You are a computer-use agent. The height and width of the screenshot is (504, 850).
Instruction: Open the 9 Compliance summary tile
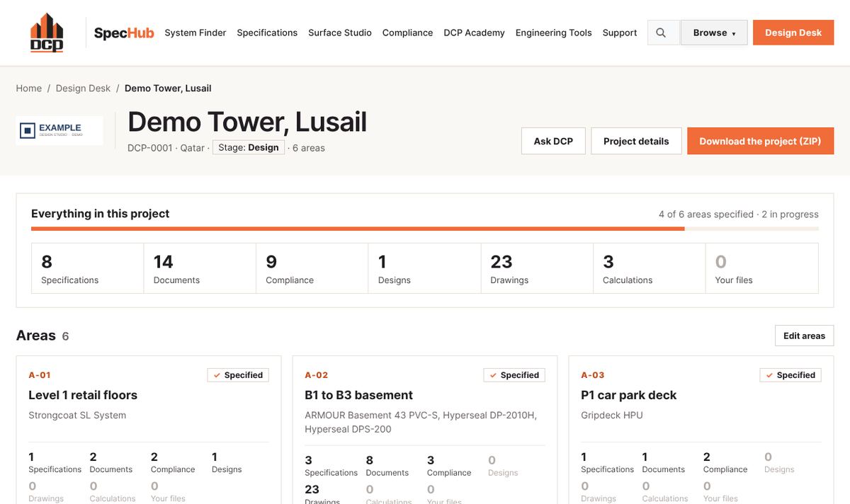(312, 268)
